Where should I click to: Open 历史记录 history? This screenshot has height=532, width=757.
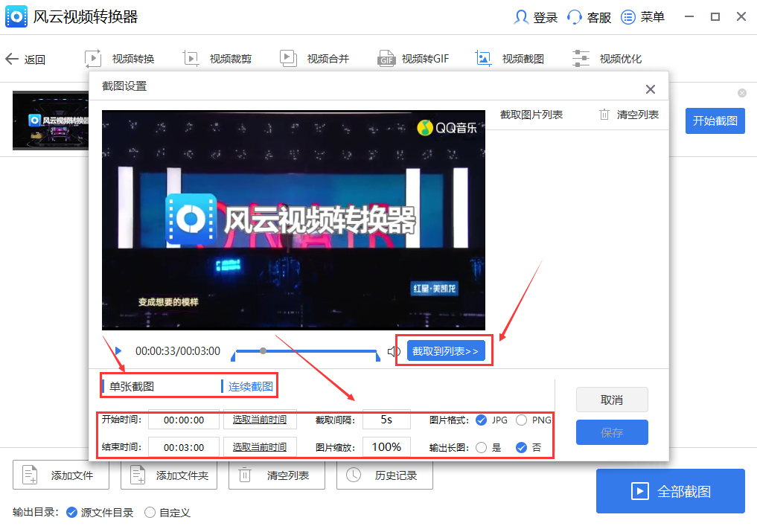click(x=385, y=475)
